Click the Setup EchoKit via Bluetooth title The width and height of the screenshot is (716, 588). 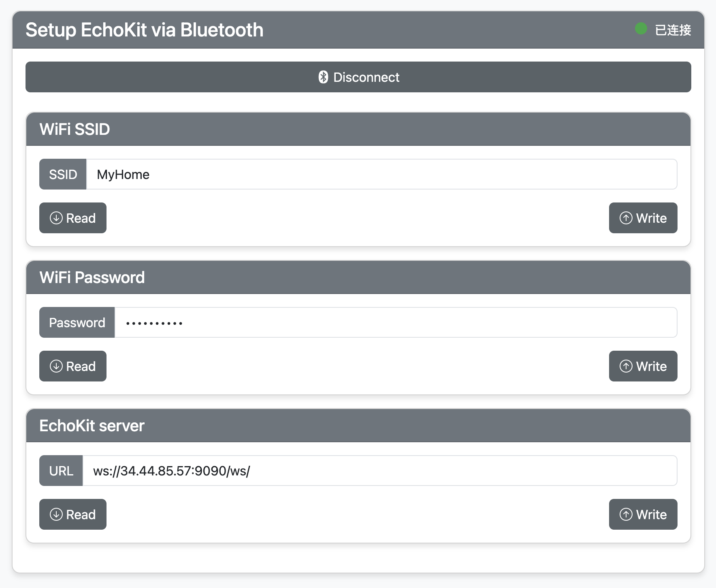pos(145,30)
